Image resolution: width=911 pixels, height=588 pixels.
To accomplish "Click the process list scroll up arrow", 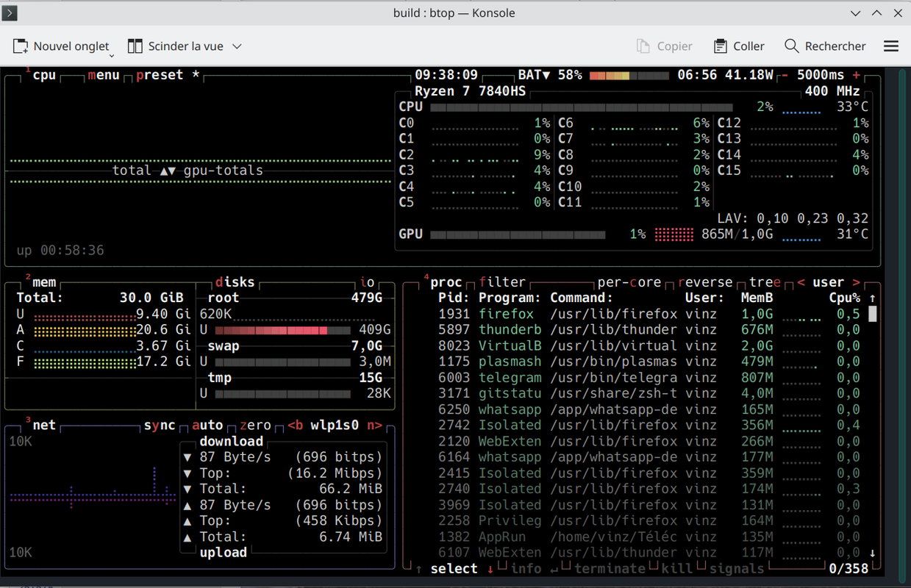I will click(873, 298).
